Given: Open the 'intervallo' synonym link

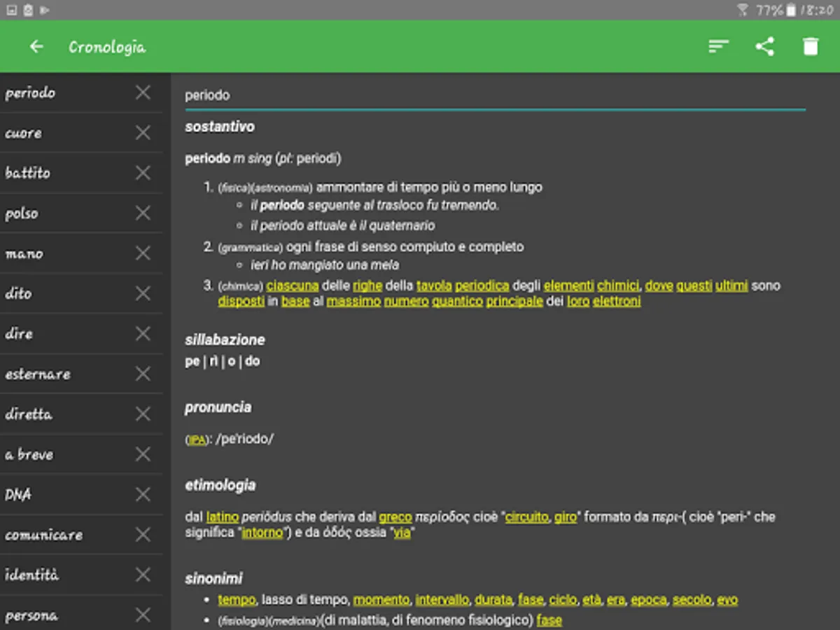Looking at the screenshot, I should point(443,600).
